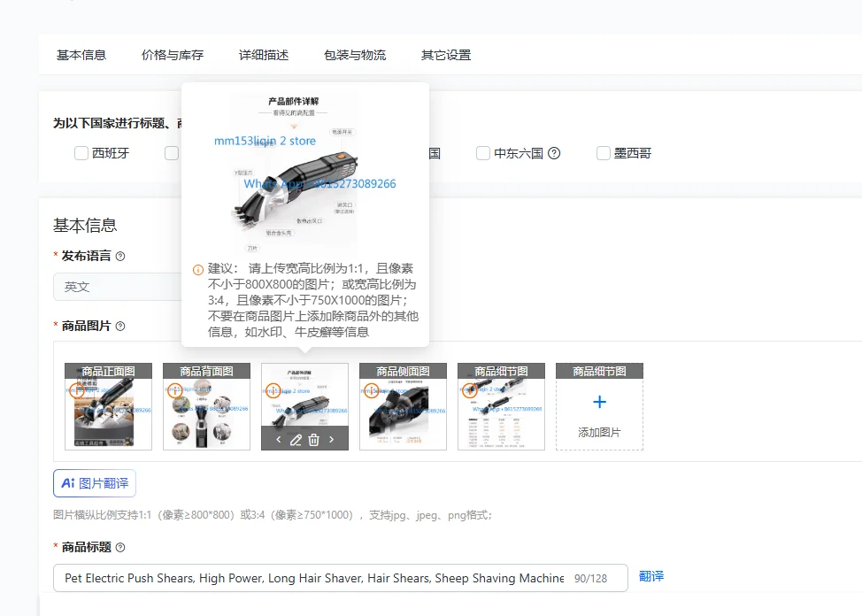
Task: Open help icon beside 发布语言
Action: [120, 257]
